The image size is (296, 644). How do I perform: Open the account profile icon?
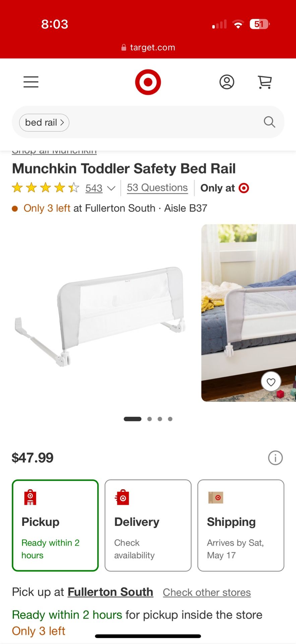pyautogui.click(x=227, y=82)
